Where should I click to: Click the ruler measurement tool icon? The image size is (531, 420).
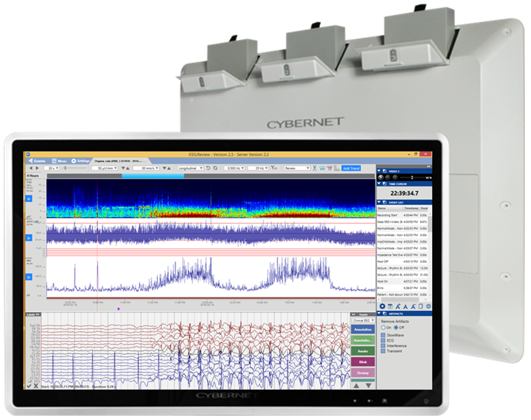tap(337, 168)
